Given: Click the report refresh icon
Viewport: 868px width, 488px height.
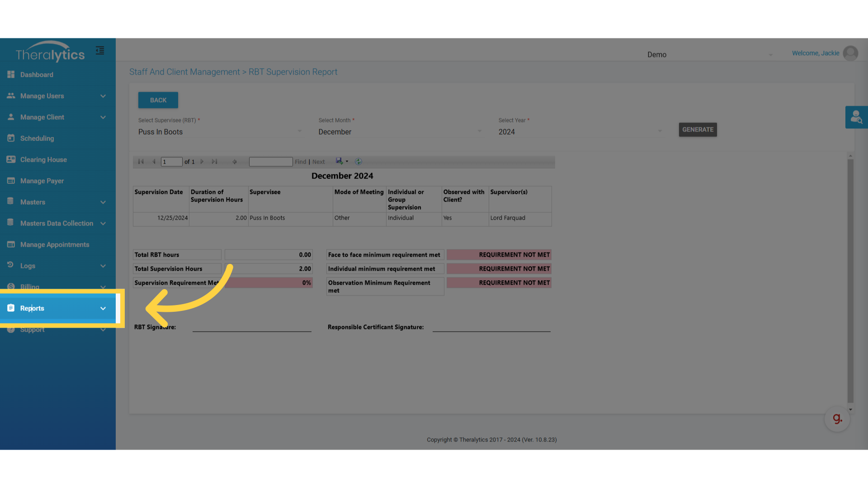Looking at the screenshot, I should tap(359, 162).
